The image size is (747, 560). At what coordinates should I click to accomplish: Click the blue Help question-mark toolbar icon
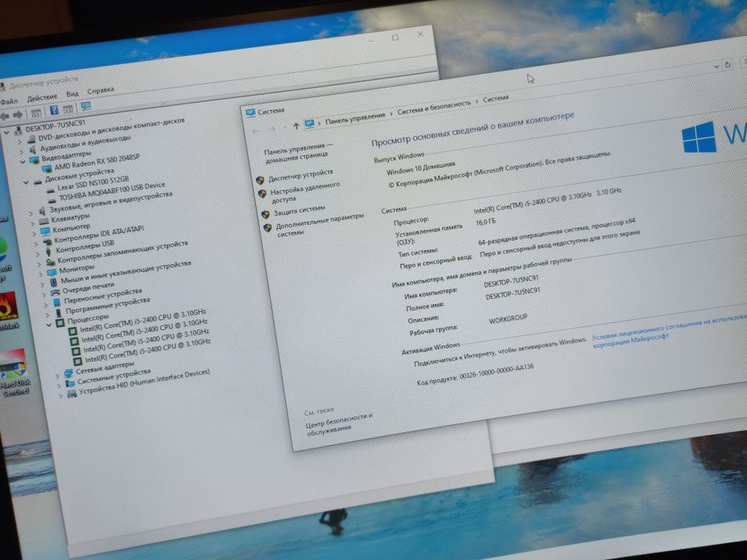click(54, 110)
